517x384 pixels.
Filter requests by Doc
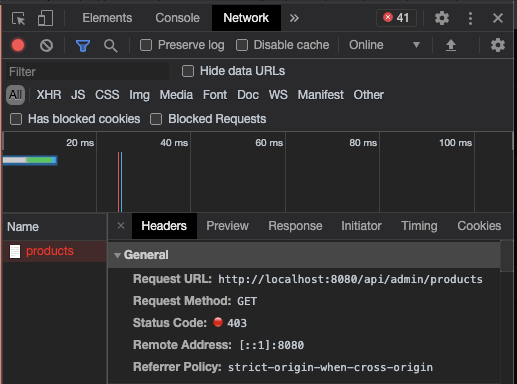point(248,95)
